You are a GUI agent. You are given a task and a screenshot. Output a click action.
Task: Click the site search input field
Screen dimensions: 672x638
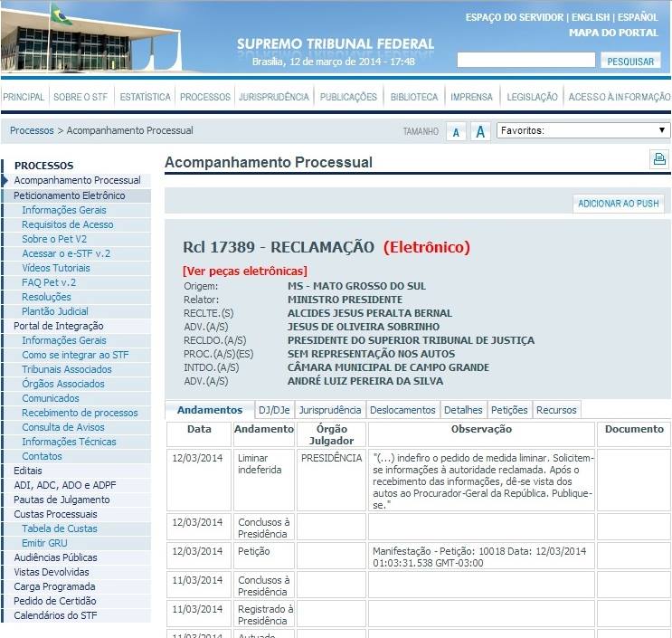[x=526, y=60]
